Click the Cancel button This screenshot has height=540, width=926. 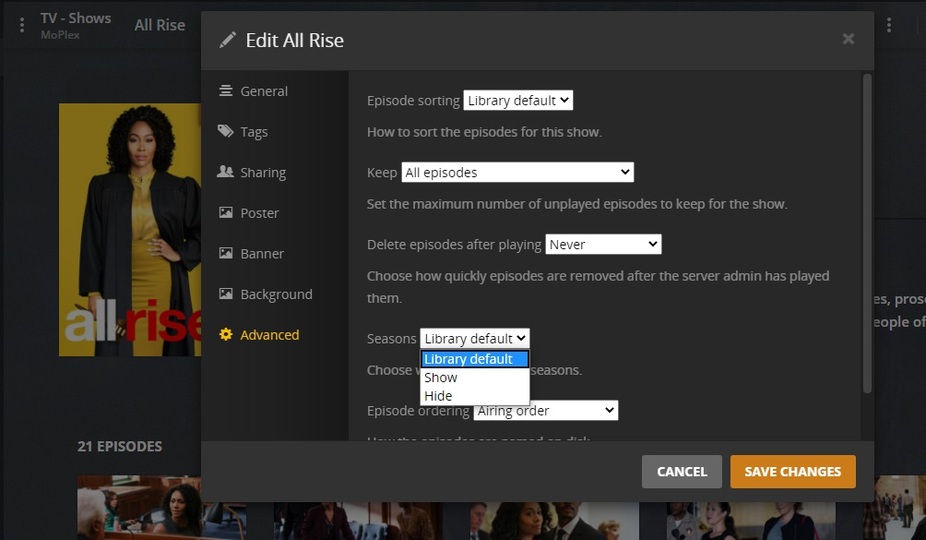(x=682, y=471)
